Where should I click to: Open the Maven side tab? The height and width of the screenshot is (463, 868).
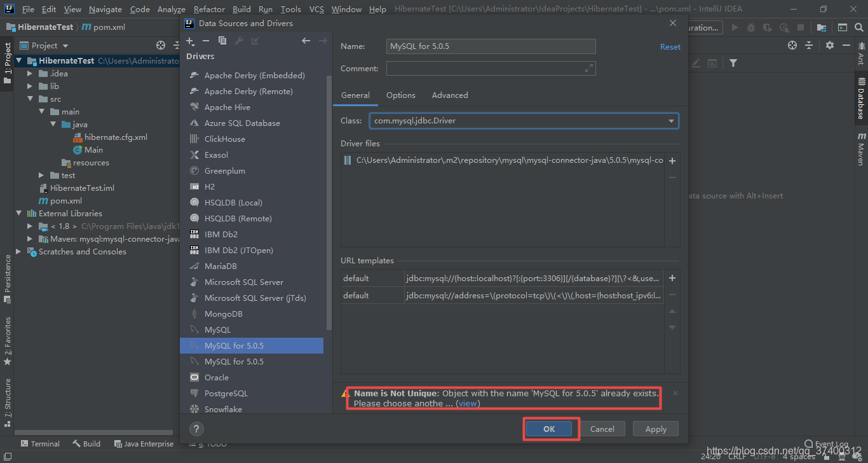point(861,149)
